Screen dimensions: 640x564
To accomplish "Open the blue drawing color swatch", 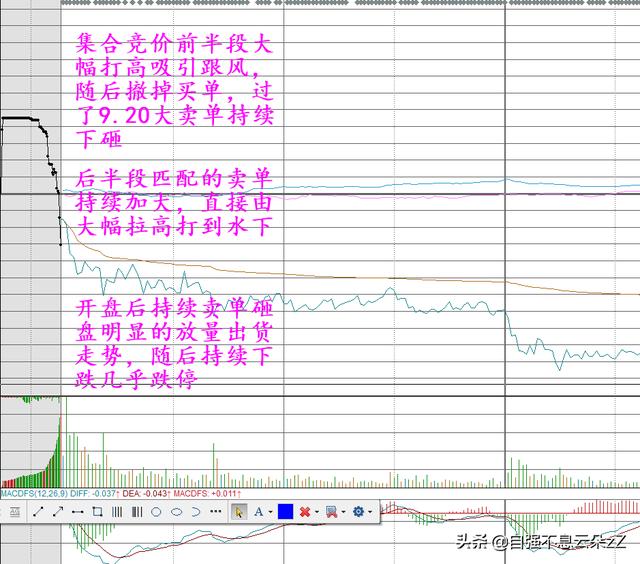I will pyautogui.click(x=285, y=511).
